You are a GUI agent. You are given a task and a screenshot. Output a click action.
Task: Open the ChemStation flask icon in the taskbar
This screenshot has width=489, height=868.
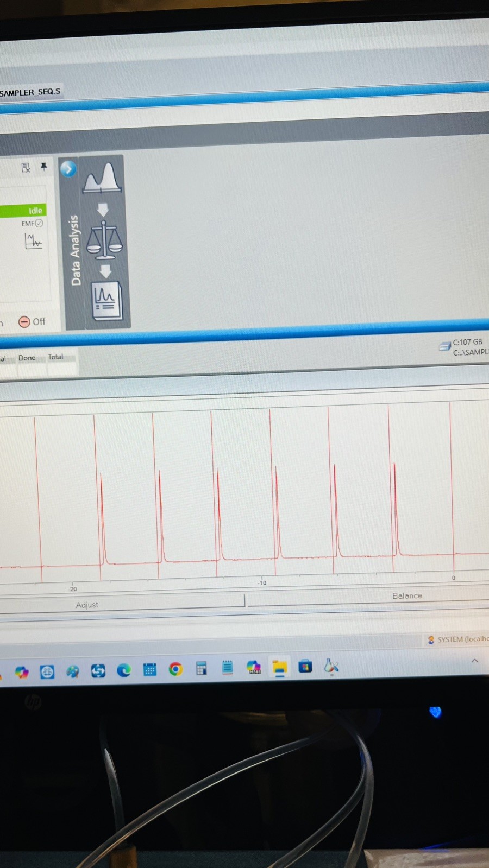tap(331, 666)
